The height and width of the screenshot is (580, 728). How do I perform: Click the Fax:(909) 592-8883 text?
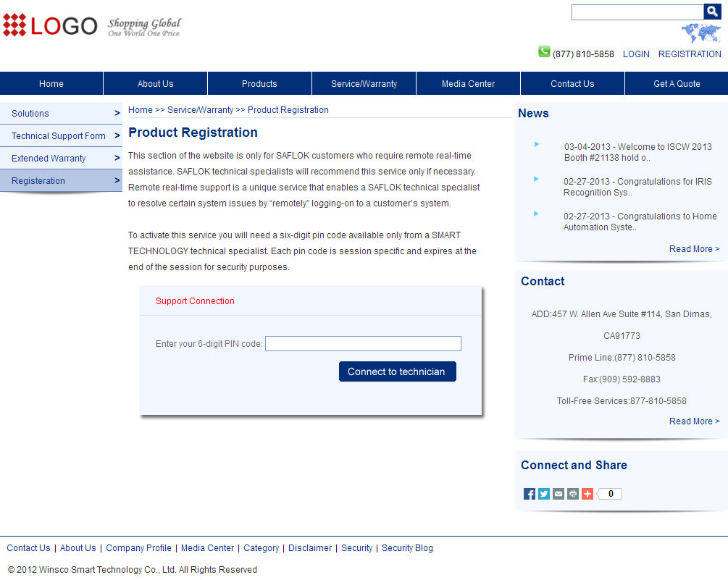tap(622, 379)
